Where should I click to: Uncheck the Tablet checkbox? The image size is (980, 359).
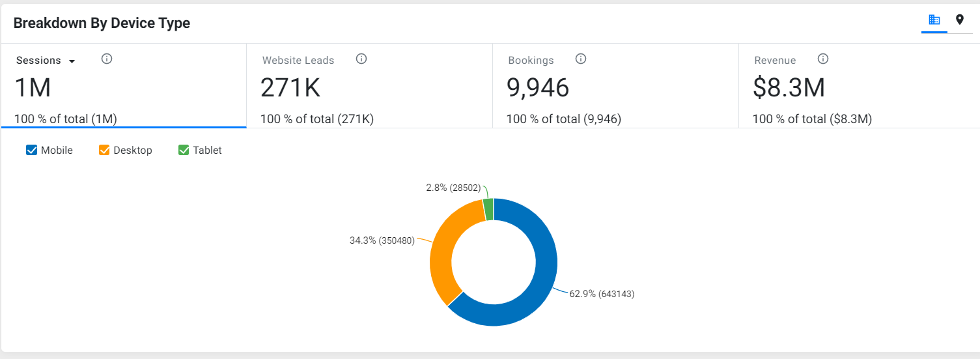[184, 150]
